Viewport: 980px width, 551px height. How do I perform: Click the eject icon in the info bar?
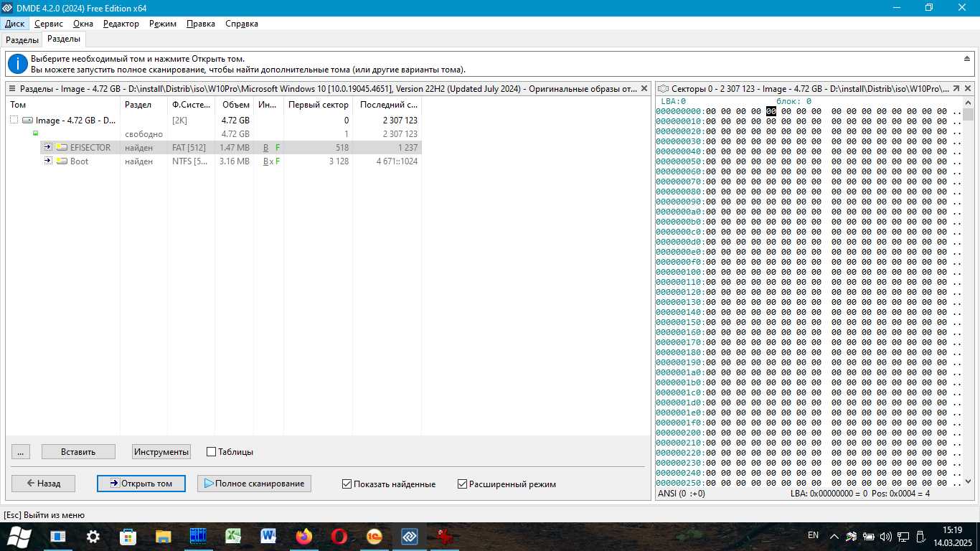coord(966,58)
